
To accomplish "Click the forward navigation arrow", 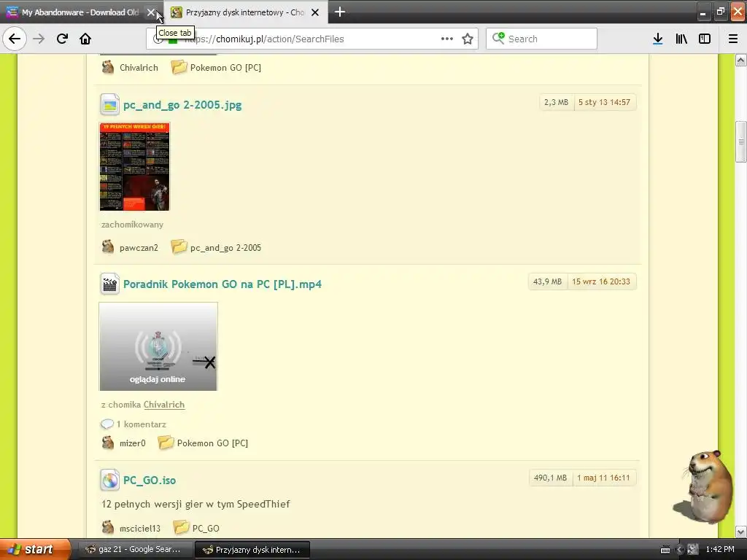I will point(39,39).
